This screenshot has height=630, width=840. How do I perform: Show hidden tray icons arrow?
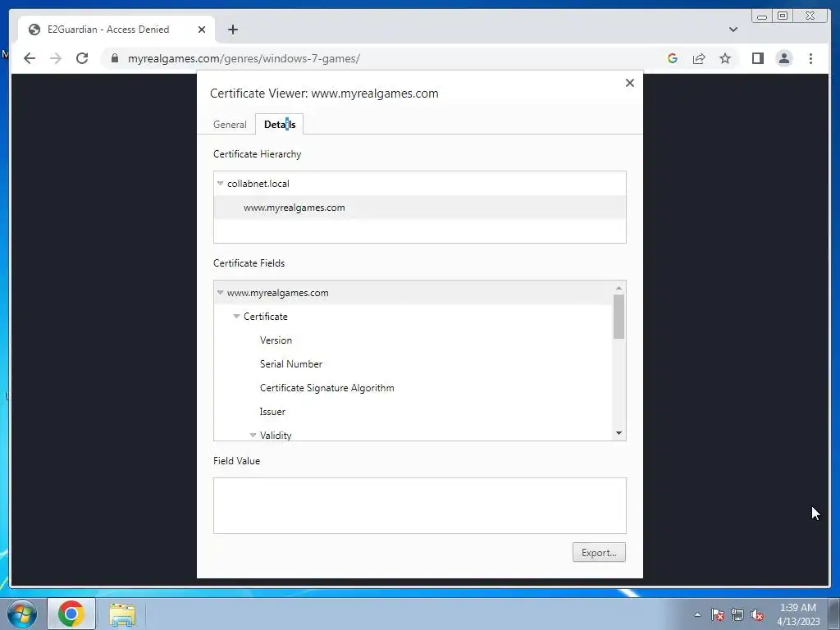(x=697, y=614)
